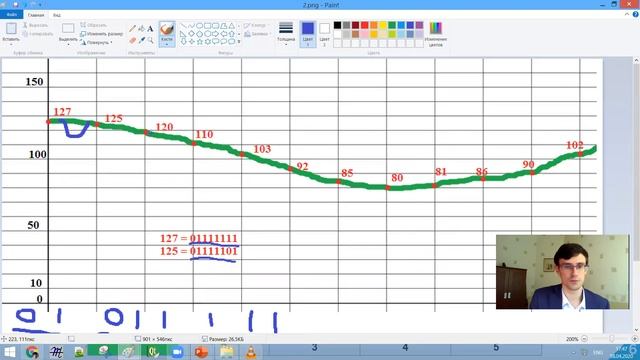Choose the Right triangle shape
This screenshot has width=640, height=360.
183,34
